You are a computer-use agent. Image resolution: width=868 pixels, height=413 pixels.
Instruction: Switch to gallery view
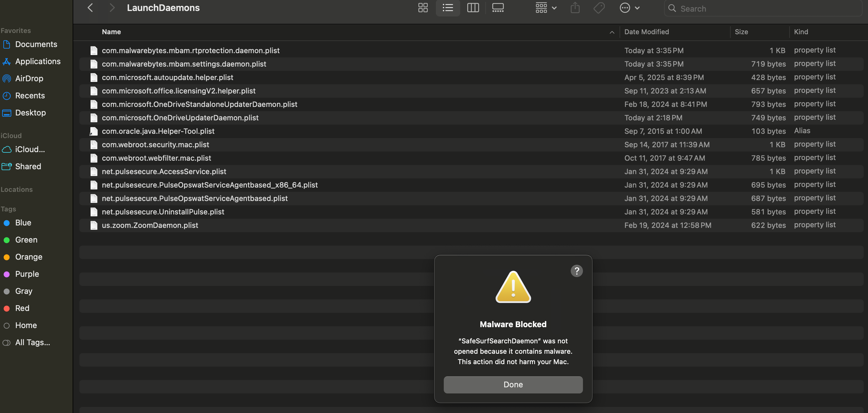point(498,8)
